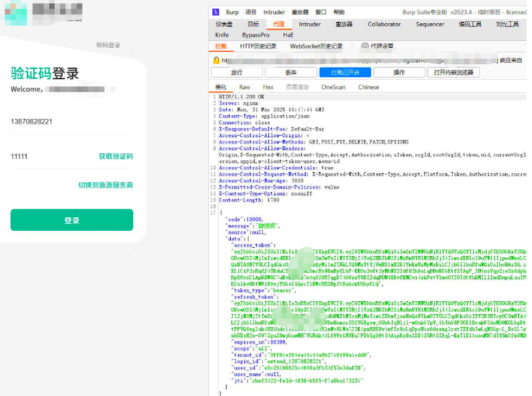Click 切换到旅游服务商 link
The height and width of the screenshot is (396, 532).
[x=106, y=185]
